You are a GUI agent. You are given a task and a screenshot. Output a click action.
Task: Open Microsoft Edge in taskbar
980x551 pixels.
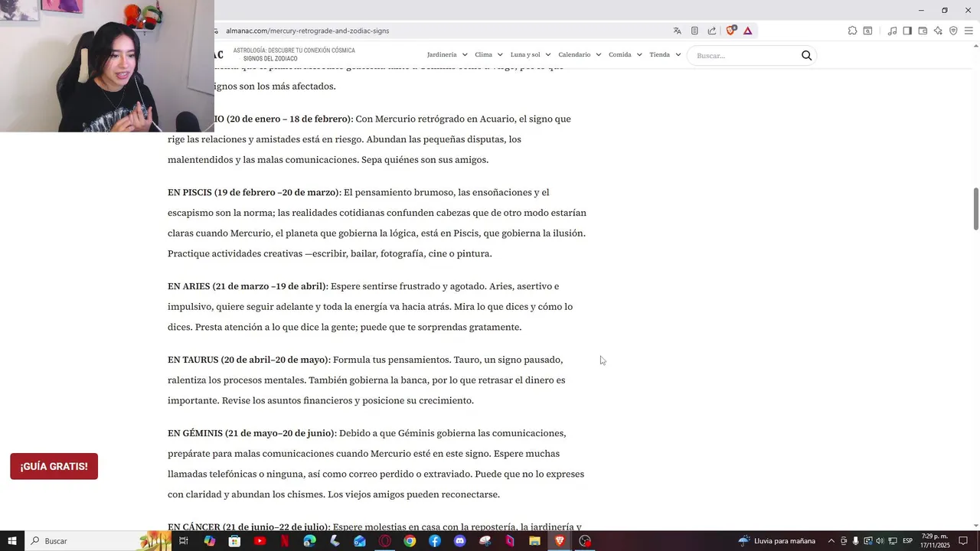pyautogui.click(x=309, y=541)
